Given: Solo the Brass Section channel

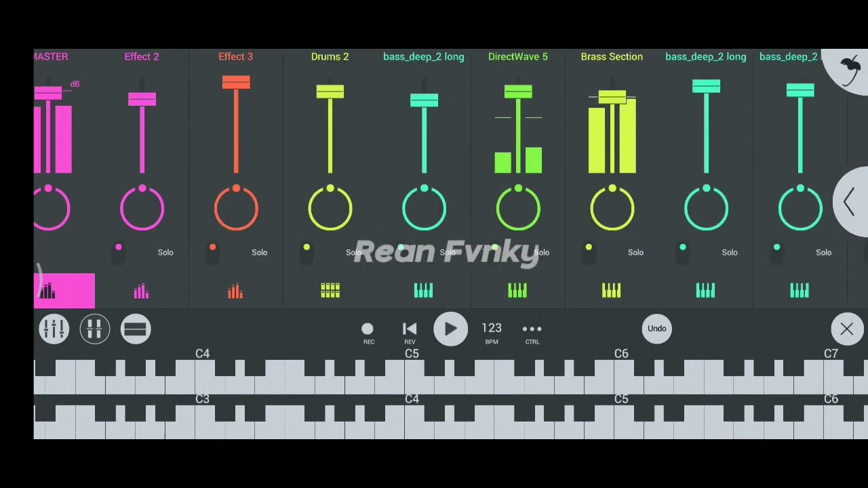Looking at the screenshot, I should pyautogui.click(x=635, y=252).
